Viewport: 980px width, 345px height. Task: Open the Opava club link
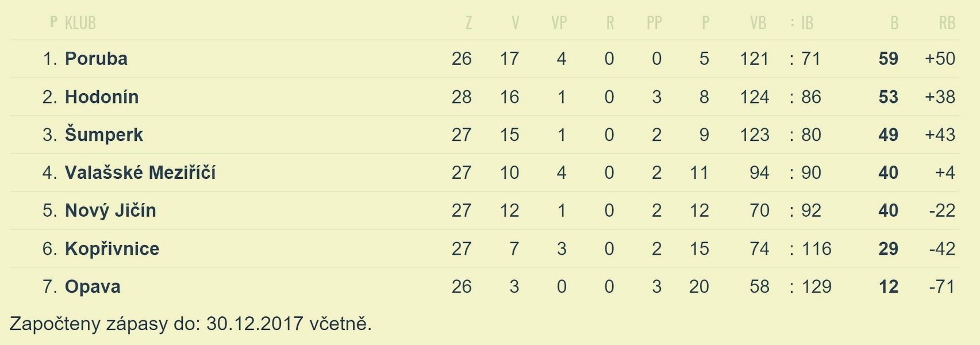93,286
